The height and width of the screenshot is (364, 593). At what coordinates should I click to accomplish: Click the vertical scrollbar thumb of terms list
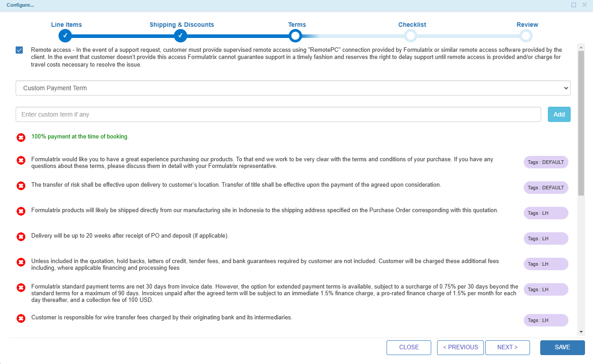point(581,123)
